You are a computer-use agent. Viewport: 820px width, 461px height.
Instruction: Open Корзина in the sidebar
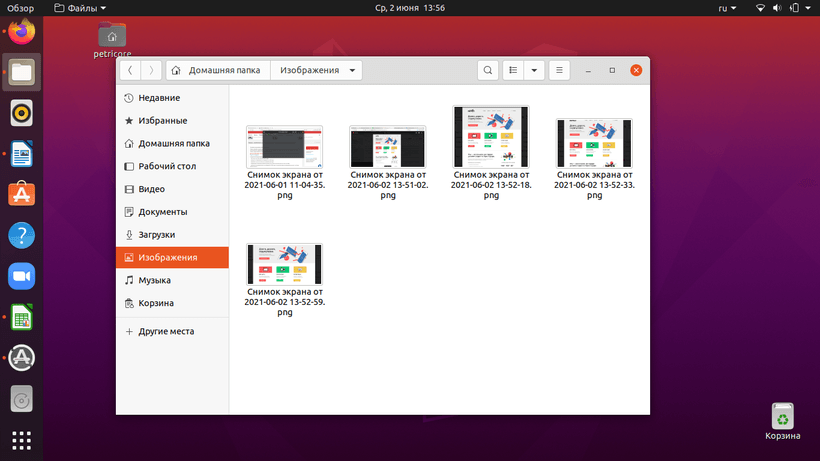point(156,303)
